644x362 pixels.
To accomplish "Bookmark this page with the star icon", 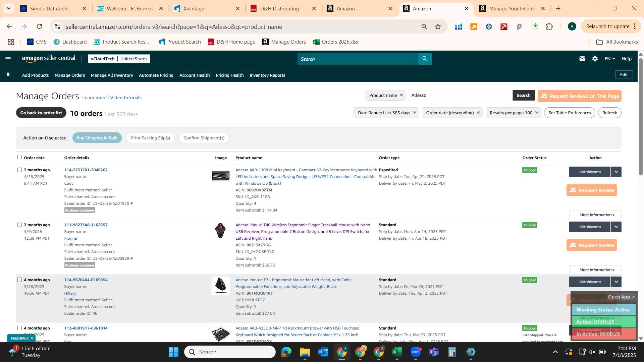I will (x=438, y=26).
